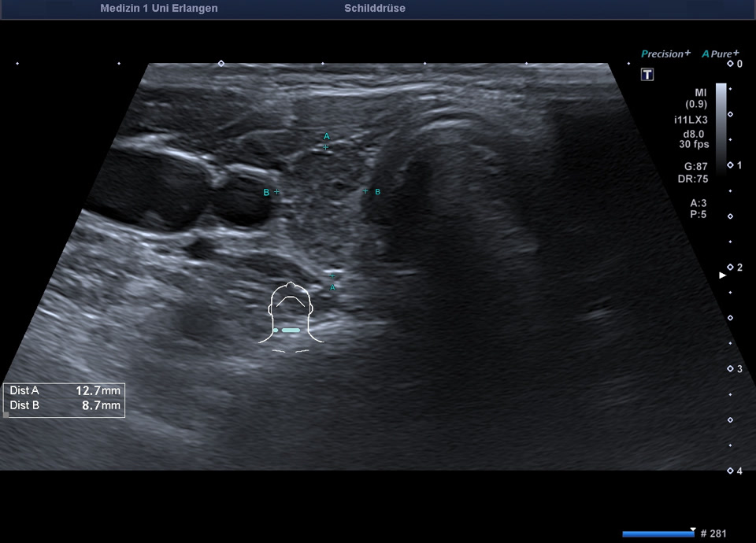
Task: Click the T icon below Precision+
Action: [647, 75]
